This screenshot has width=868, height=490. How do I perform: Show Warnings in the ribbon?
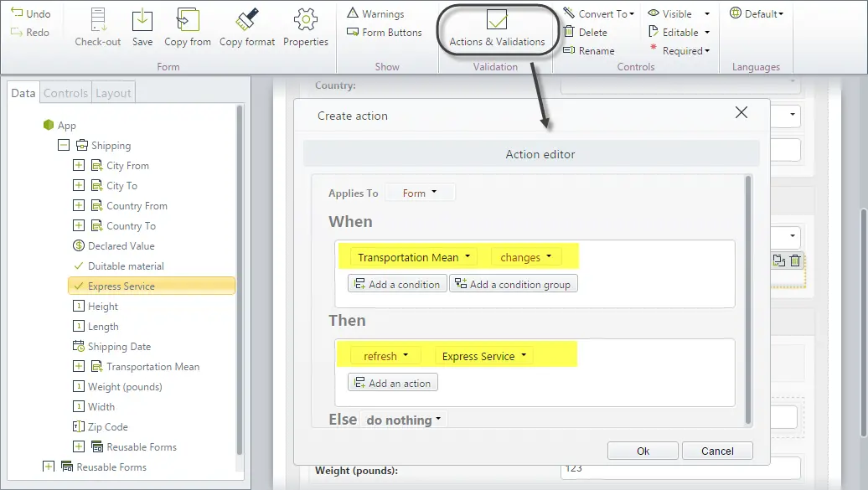376,13
